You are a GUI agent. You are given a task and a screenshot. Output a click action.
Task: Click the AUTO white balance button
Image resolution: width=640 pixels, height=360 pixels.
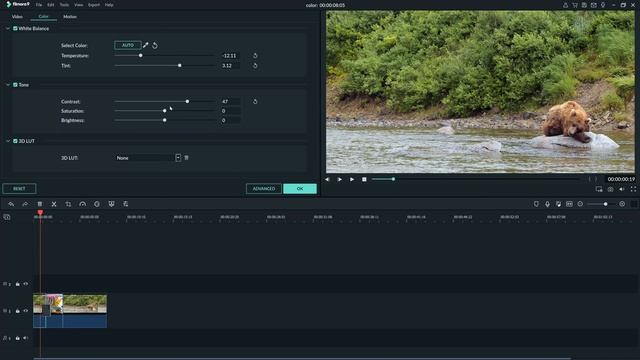pos(128,45)
